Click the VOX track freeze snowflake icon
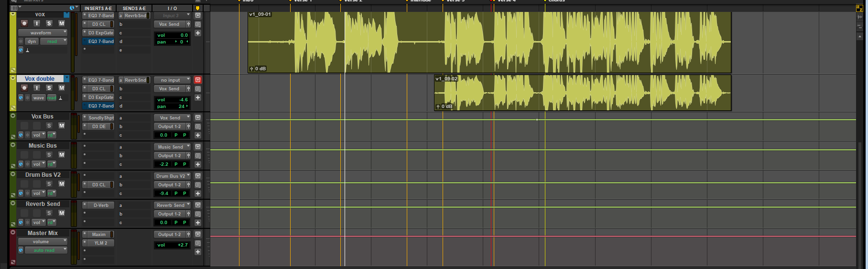This screenshot has height=269, width=868. (x=21, y=42)
